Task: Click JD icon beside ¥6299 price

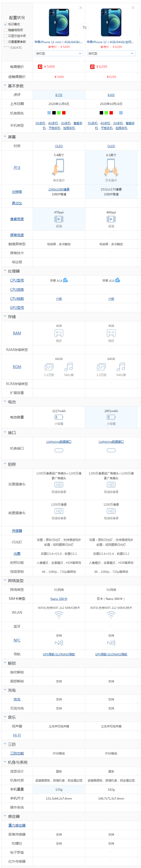Action: pos(92,67)
